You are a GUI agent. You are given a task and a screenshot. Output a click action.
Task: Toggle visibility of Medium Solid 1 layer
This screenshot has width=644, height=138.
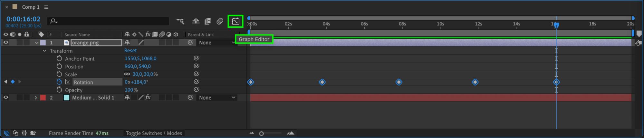(x=6, y=97)
